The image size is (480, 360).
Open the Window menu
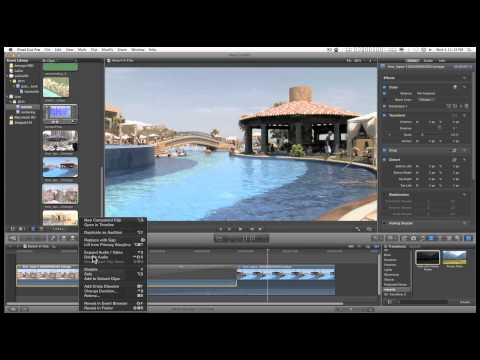[x=138, y=50]
